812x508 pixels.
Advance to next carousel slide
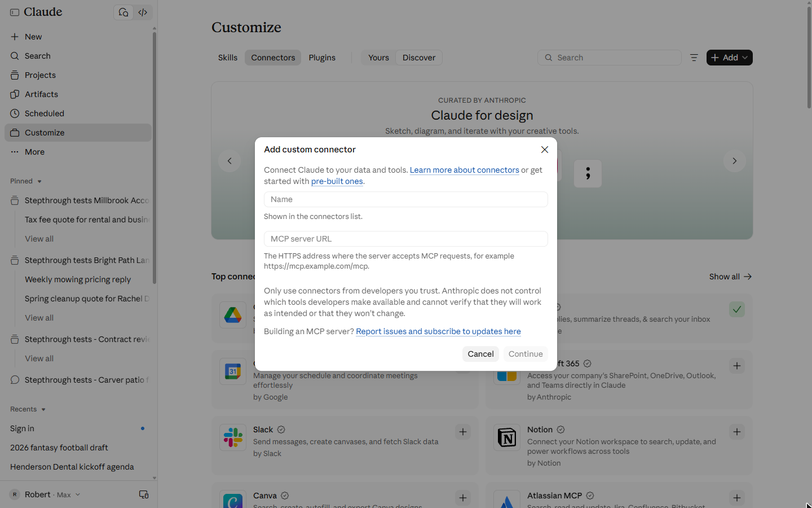[x=735, y=161]
